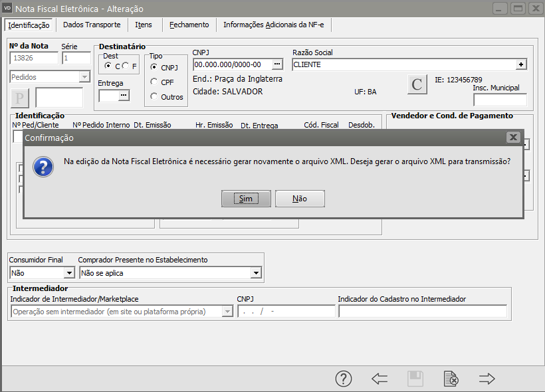Click the help question mark icon
This screenshot has height=392, width=545.
[343, 379]
